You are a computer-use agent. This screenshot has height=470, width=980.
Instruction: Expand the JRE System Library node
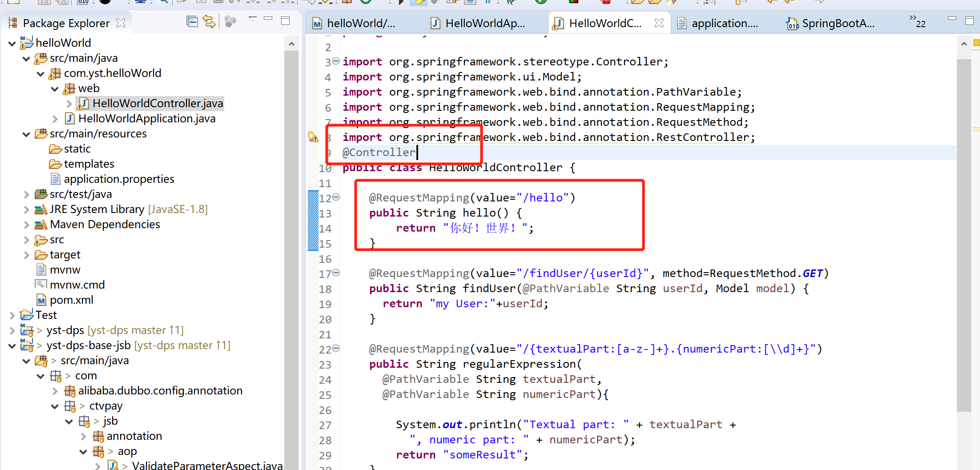26,210
